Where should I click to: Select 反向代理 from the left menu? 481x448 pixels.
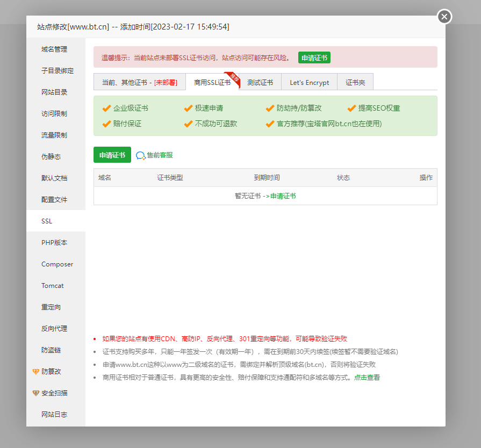(x=54, y=329)
